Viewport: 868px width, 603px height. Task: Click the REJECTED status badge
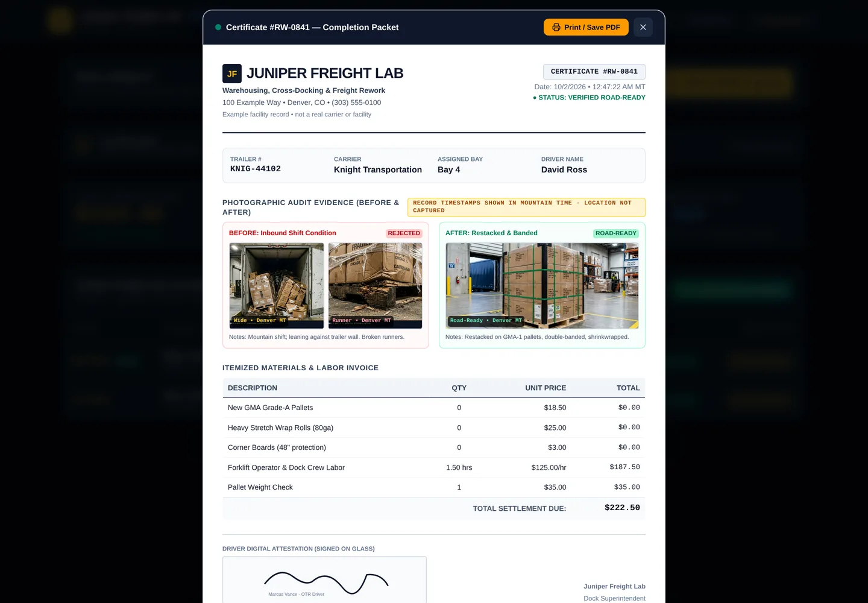[404, 233]
